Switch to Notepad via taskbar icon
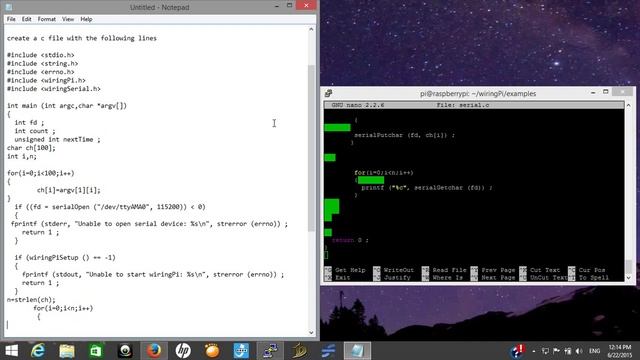Viewport: 640px width, 360px height. (x=358, y=351)
